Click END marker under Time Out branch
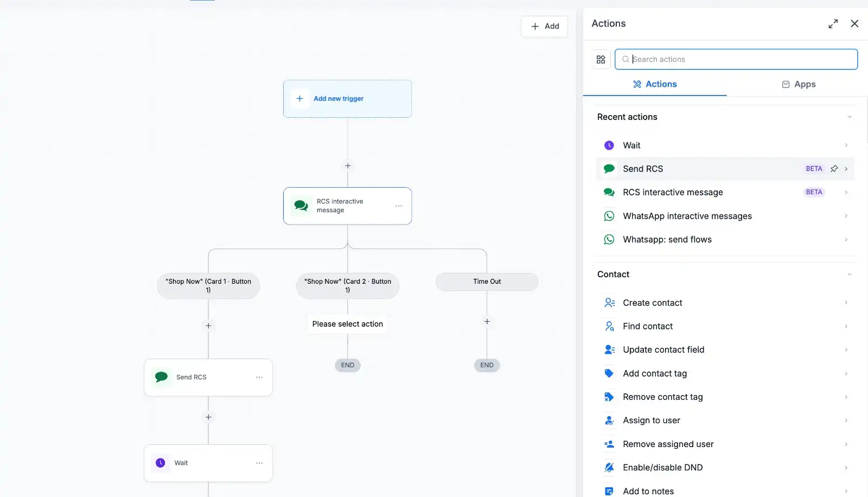The width and height of the screenshot is (868, 497). [487, 365]
